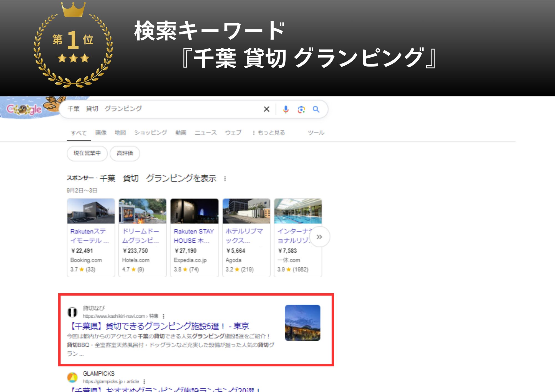Click the 9月2日～3日 date range
The width and height of the screenshot is (555, 392).
coord(82,190)
